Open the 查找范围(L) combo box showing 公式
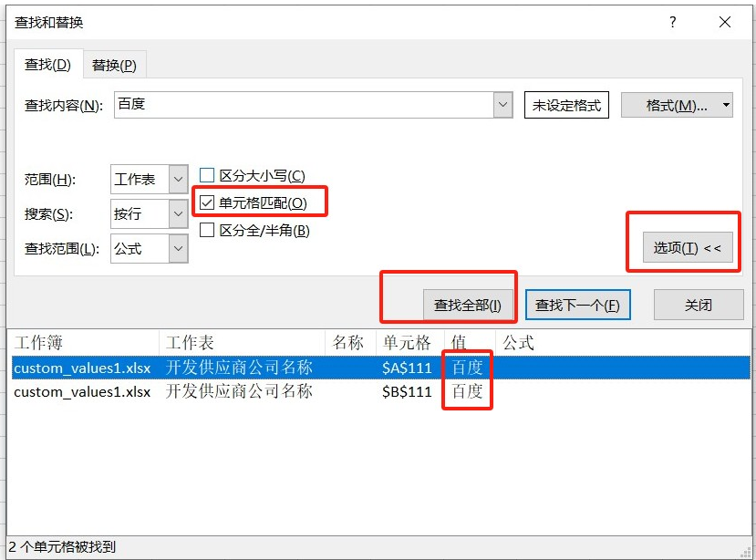The width and height of the screenshot is (756, 560). [x=149, y=248]
